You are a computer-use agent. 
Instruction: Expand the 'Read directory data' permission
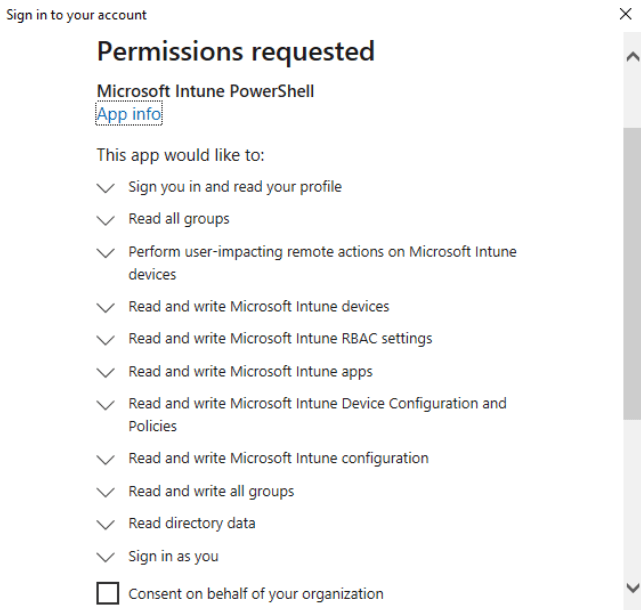[106, 524]
